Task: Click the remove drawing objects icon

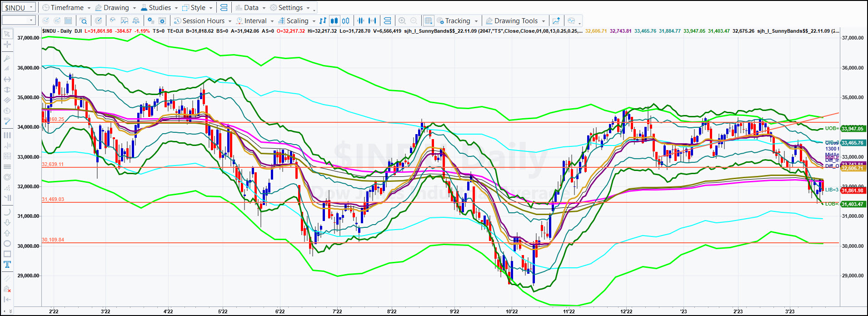Action: click(7, 289)
